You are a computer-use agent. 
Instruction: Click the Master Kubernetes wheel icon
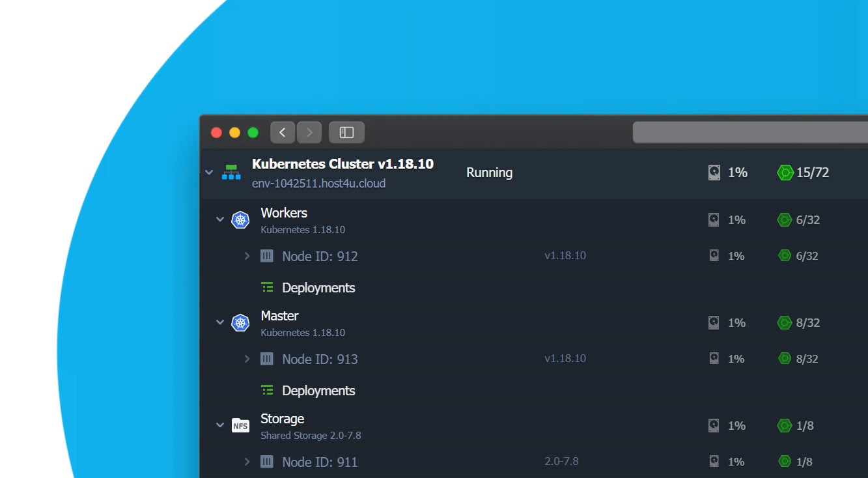click(x=240, y=323)
